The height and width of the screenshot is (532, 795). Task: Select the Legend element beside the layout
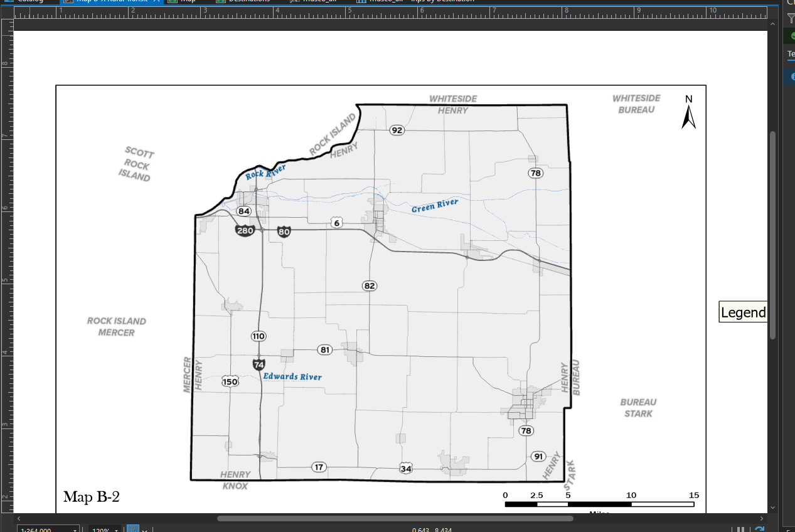[x=743, y=312]
